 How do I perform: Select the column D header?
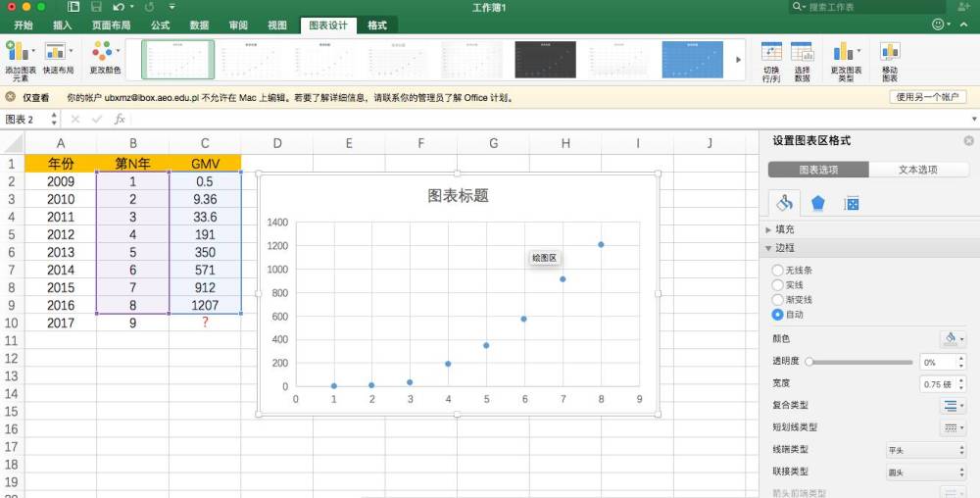click(x=277, y=143)
